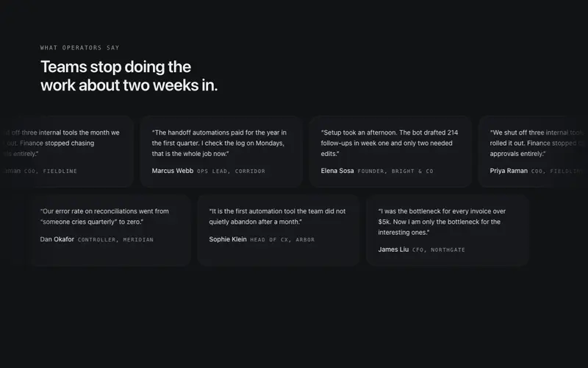Click the quote about handoff automations
The image size is (588, 368).
[219, 143]
